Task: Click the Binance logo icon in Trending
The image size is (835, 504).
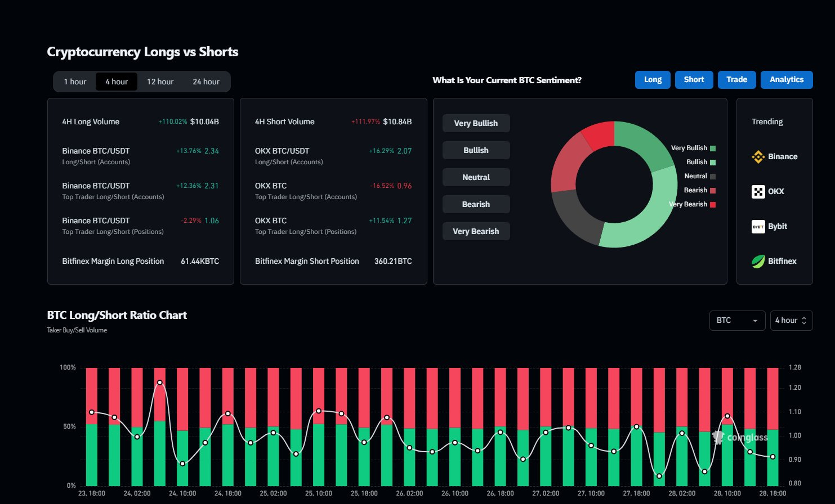Action: tap(758, 157)
